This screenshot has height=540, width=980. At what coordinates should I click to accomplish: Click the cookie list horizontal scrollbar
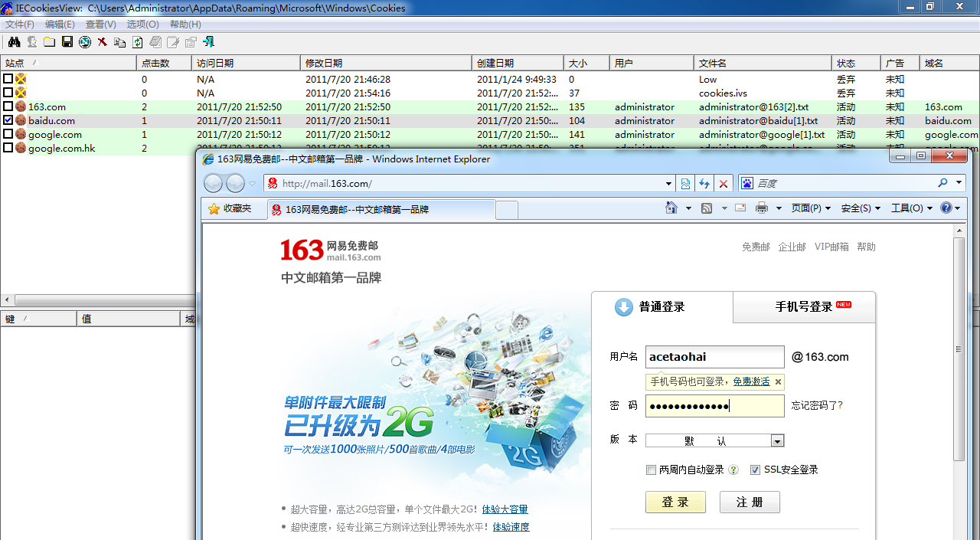click(98, 300)
